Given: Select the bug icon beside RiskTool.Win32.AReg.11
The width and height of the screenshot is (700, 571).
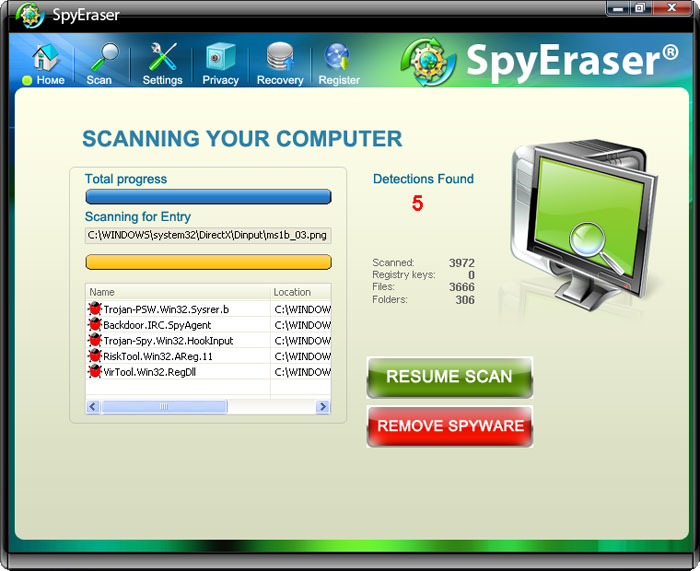Looking at the screenshot, I should click(95, 356).
